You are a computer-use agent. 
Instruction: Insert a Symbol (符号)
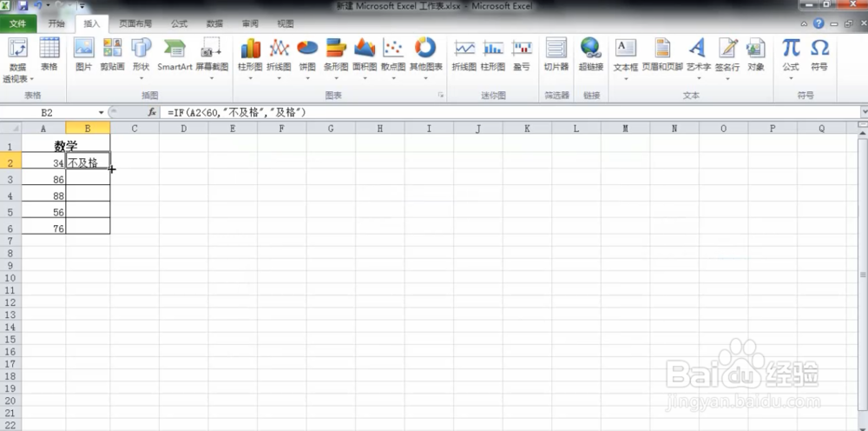pyautogui.click(x=819, y=56)
